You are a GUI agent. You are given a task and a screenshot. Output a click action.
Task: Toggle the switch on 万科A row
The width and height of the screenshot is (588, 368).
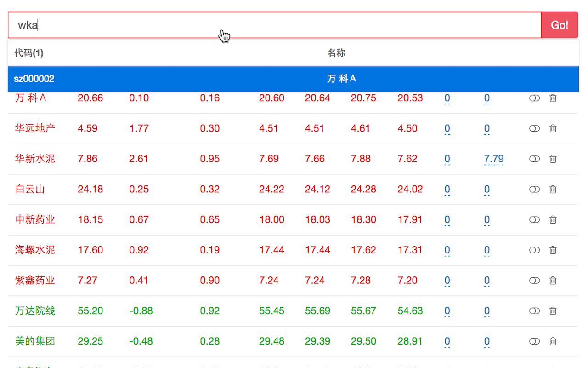534,98
